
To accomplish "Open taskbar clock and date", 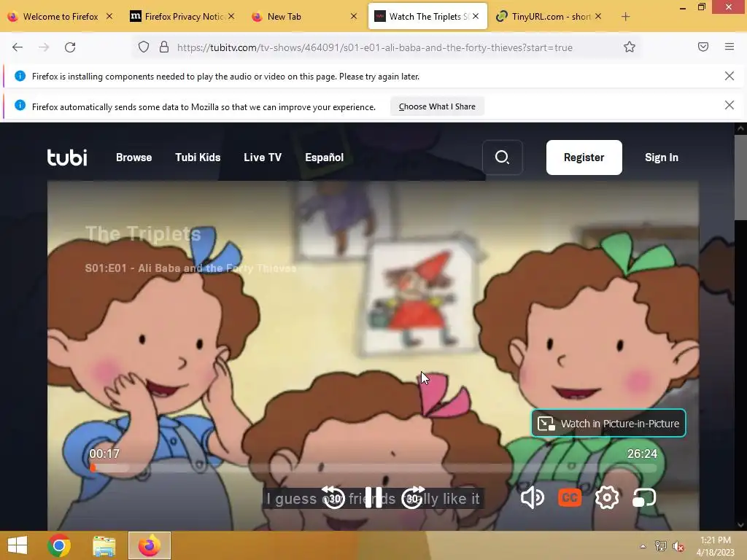I will (x=716, y=545).
